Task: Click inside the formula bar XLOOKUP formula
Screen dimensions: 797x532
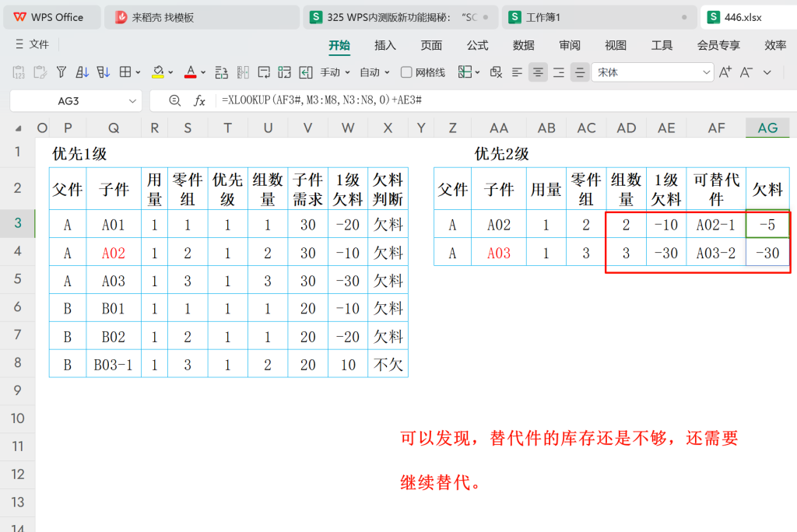Action: click(x=321, y=100)
